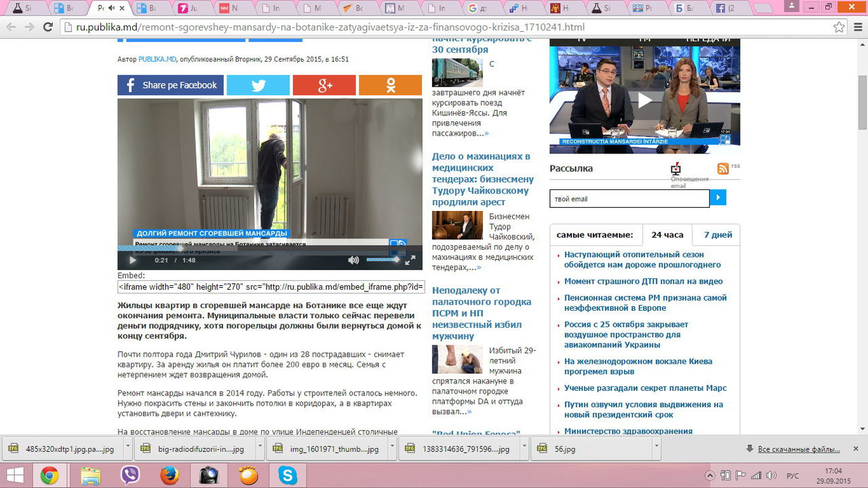
Task: Open downloaded file big-radiodifuzorii-in....jpg
Action: (193, 449)
